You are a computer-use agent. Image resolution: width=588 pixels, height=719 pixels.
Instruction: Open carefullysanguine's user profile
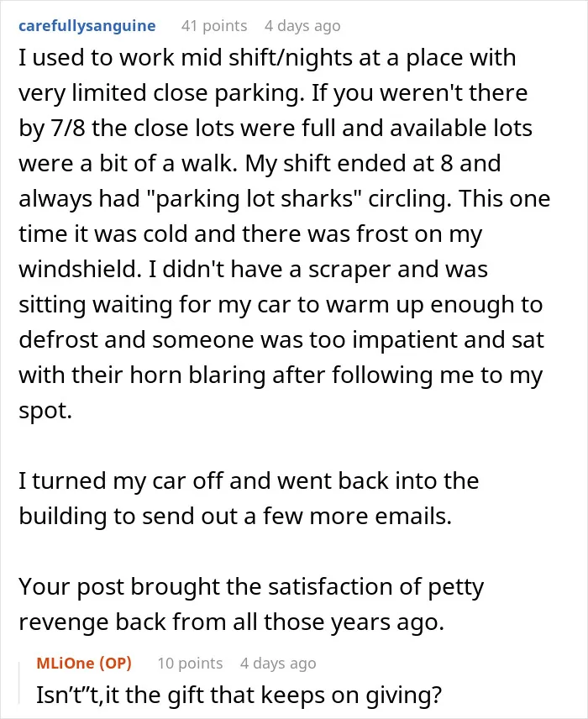click(87, 26)
